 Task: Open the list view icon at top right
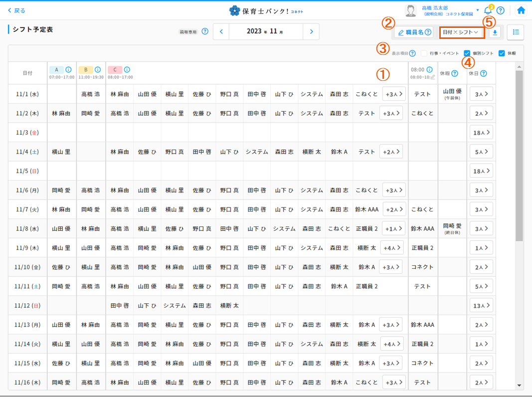516,32
